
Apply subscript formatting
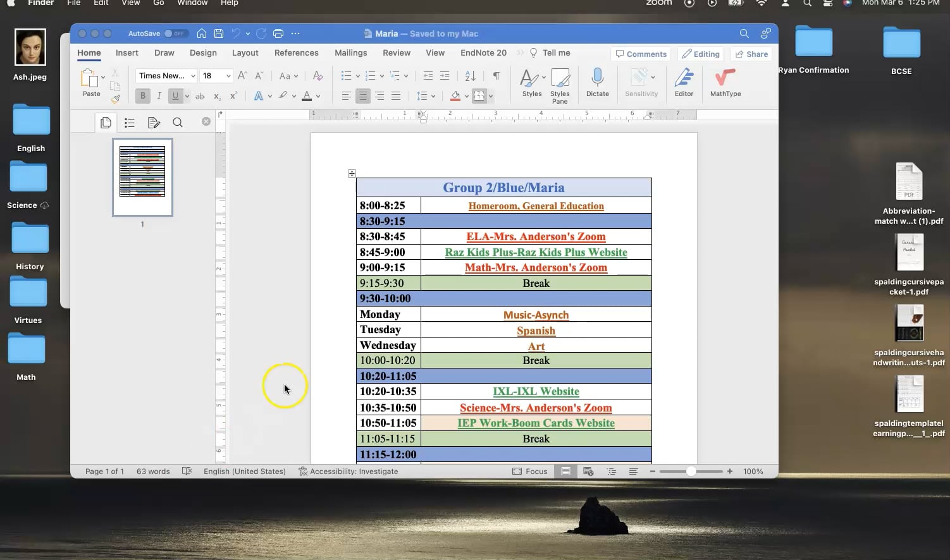[x=217, y=96]
